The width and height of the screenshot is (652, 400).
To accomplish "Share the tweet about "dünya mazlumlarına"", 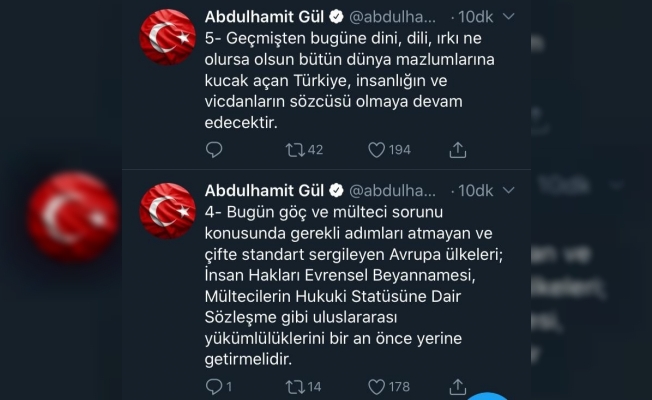I will point(458,150).
